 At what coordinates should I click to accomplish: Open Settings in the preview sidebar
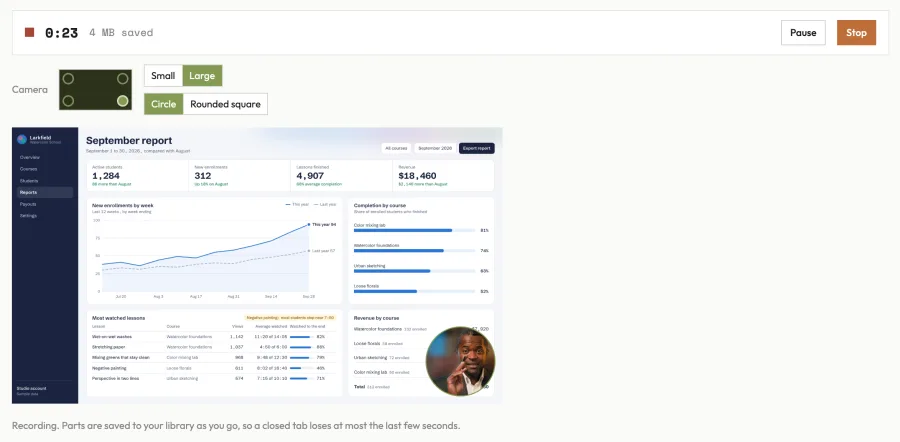[28, 216]
